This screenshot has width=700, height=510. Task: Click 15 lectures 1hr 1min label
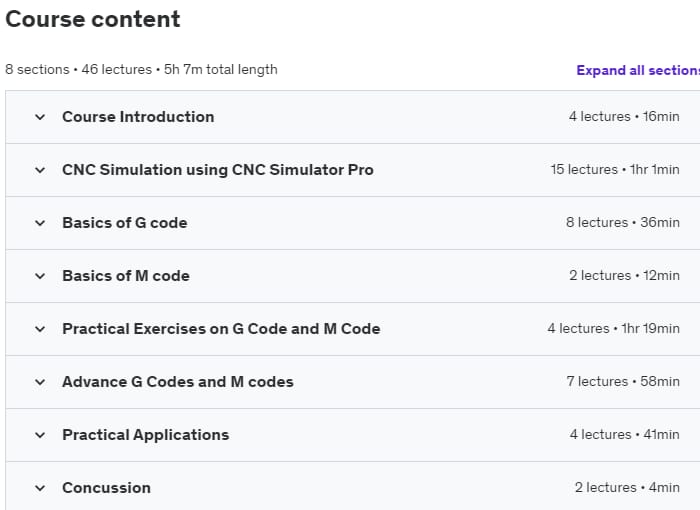615,170
